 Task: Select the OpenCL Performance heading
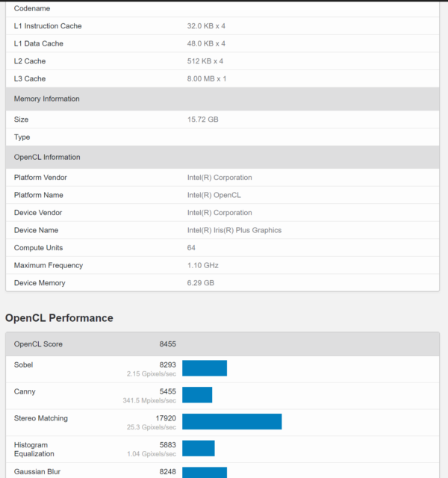(x=59, y=318)
